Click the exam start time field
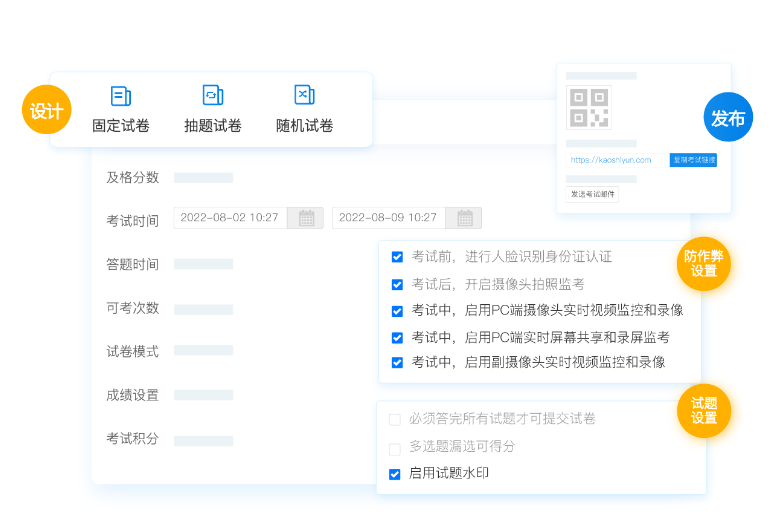This screenshot has height=531, width=779. click(x=230, y=218)
